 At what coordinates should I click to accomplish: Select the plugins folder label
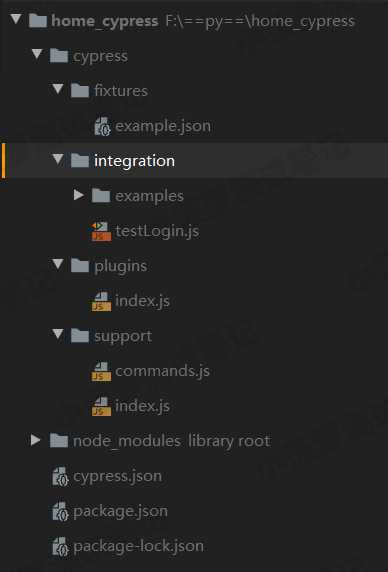[121, 266]
